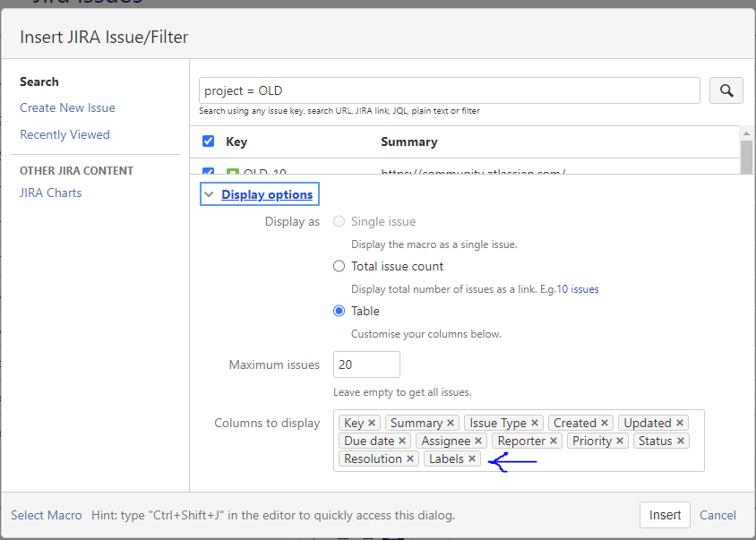Open Create New Issue in sidebar
Viewport: 756px width, 540px height.
coord(67,107)
